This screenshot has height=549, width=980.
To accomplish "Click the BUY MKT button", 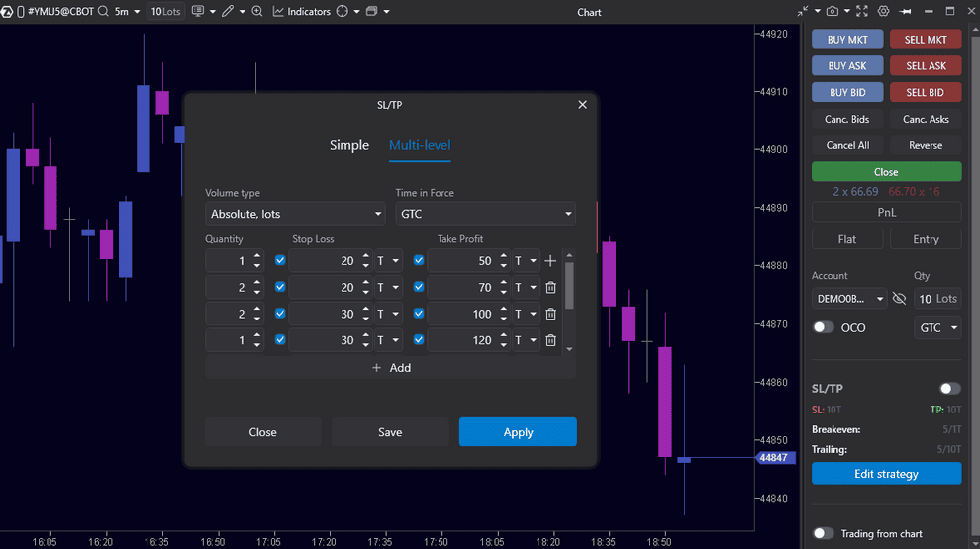I will click(847, 40).
